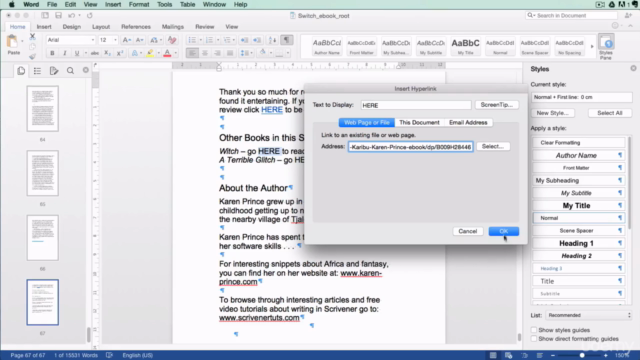Open the Tools menu

(164, 4)
